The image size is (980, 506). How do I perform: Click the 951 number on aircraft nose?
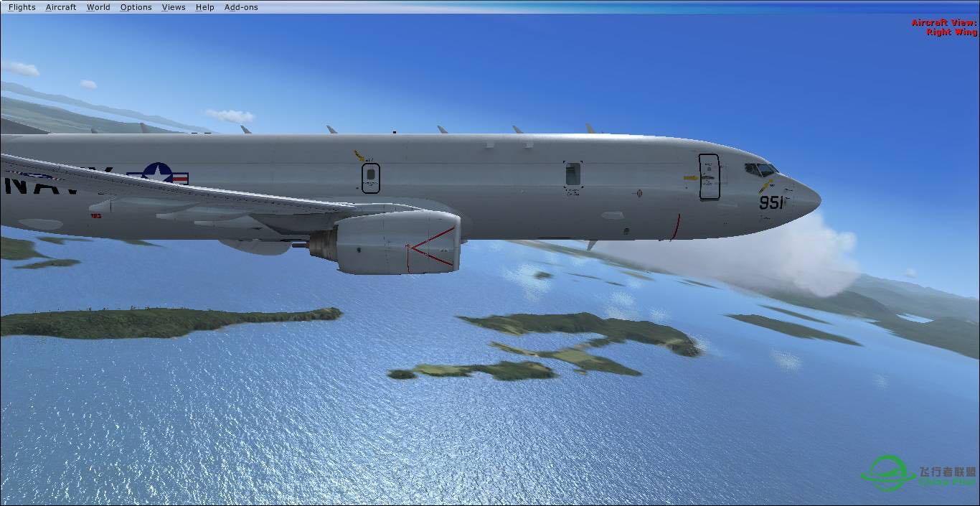(x=771, y=203)
